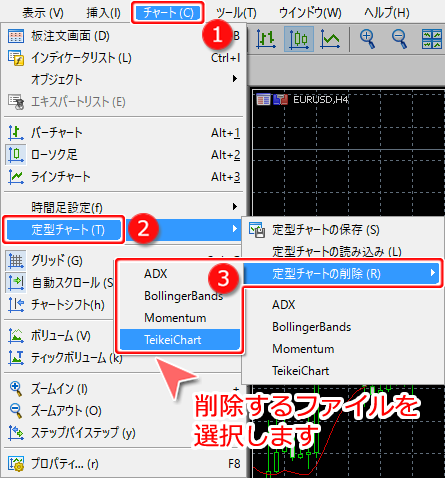445x478 pixels.
Task: Open the チャート (C) menu
Action: pyautogui.click(x=167, y=13)
